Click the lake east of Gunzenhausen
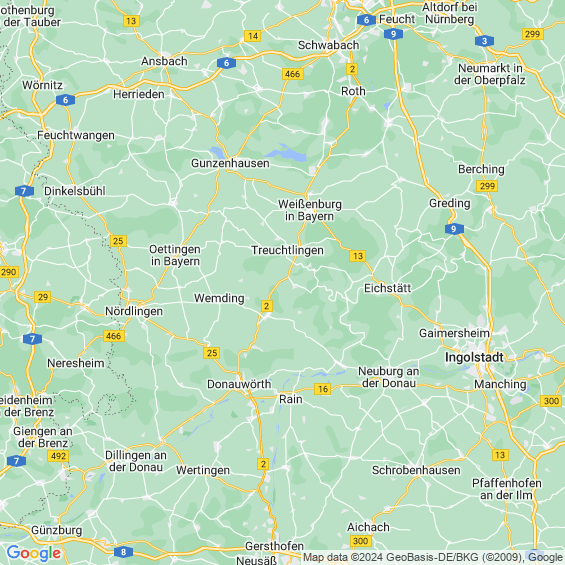The image size is (565, 565). 290,155
